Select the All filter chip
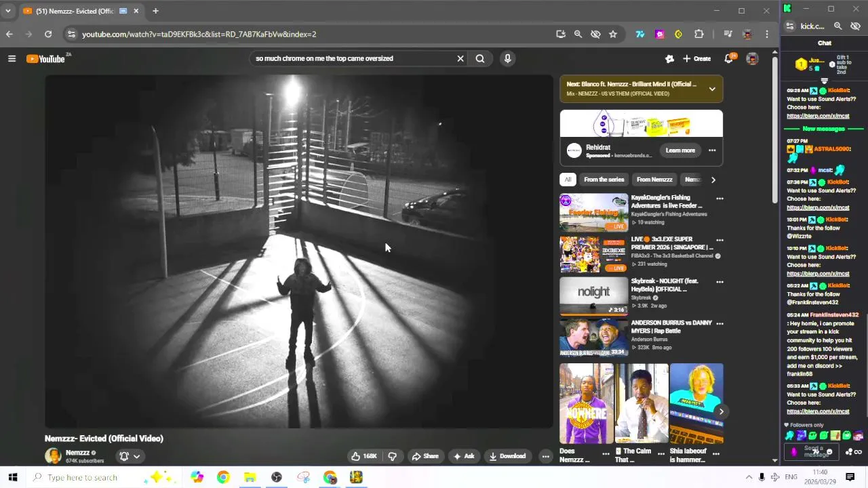 (x=568, y=180)
